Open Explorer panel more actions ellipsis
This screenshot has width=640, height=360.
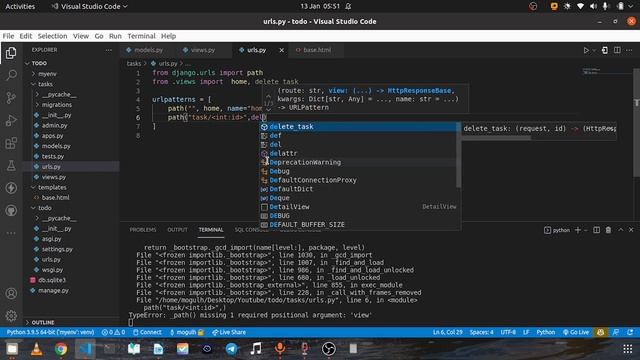[109, 50]
